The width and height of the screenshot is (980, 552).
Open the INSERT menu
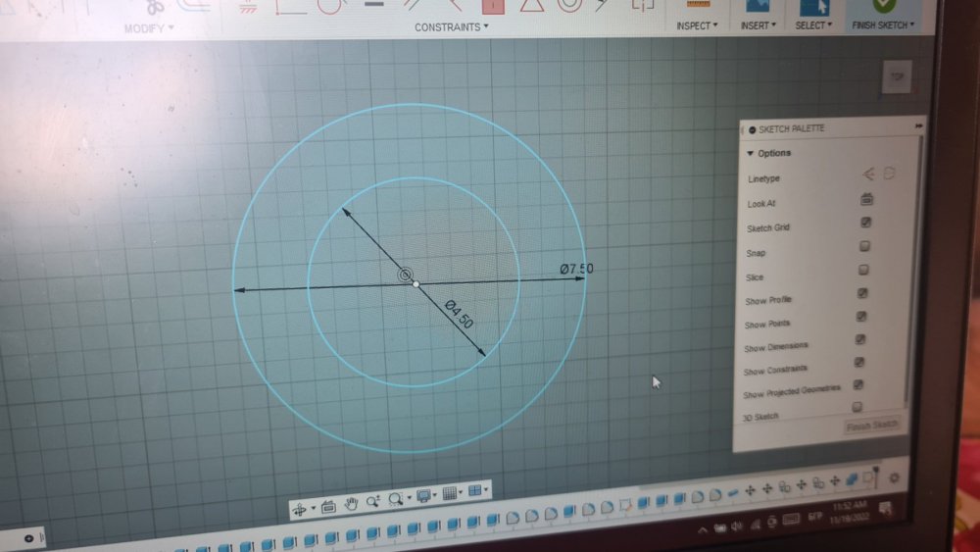tap(756, 25)
